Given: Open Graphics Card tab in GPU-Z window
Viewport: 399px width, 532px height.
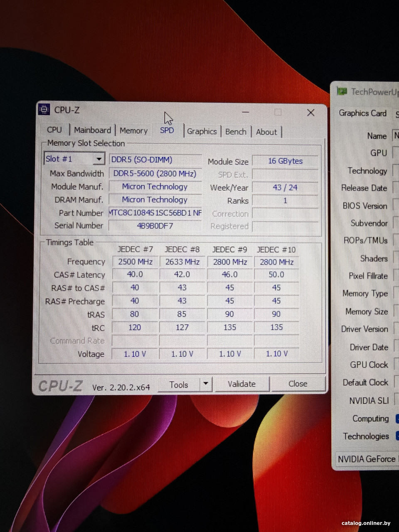Looking at the screenshot, I should [x=362, y=113].
